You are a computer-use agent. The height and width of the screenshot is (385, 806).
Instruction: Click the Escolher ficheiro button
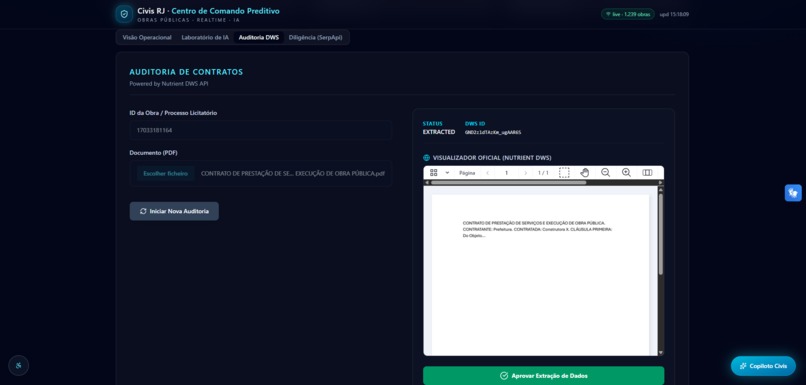(166, 174)
